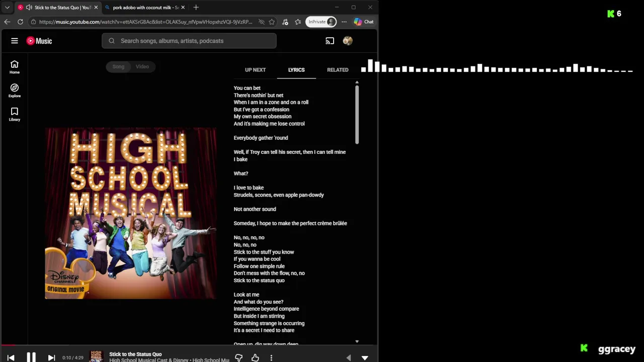
Task: Open Explore in the sidebar
Action: [15, 90]
